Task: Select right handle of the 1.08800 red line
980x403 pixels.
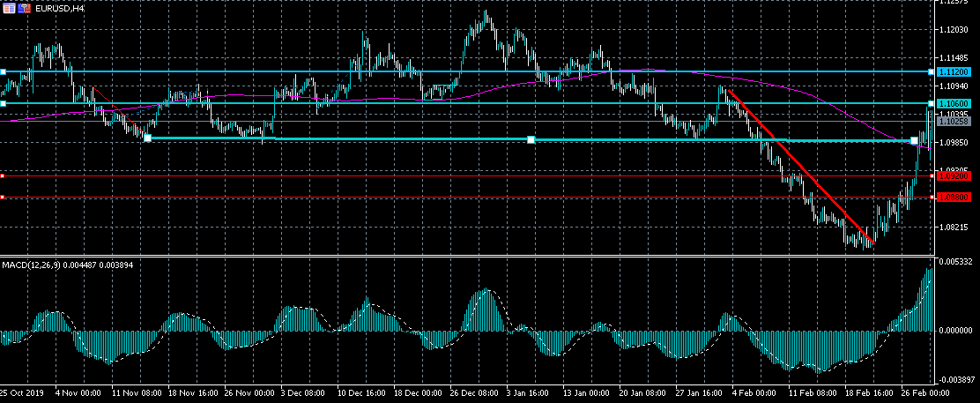Action: pos(932,198)
